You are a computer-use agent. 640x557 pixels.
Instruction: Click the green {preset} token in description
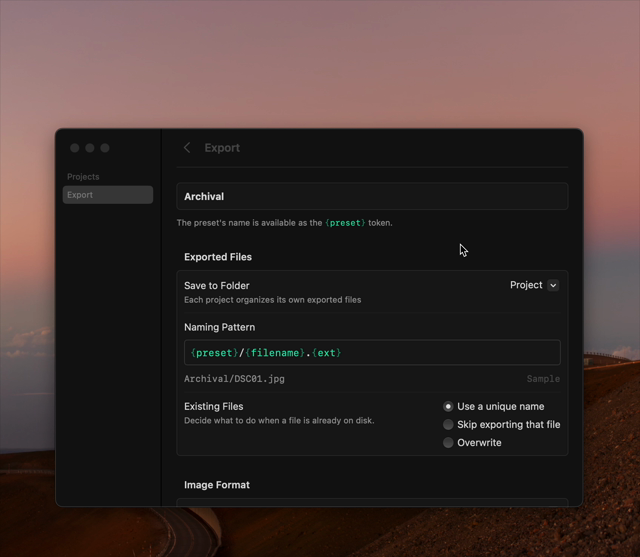coord(345,223)
